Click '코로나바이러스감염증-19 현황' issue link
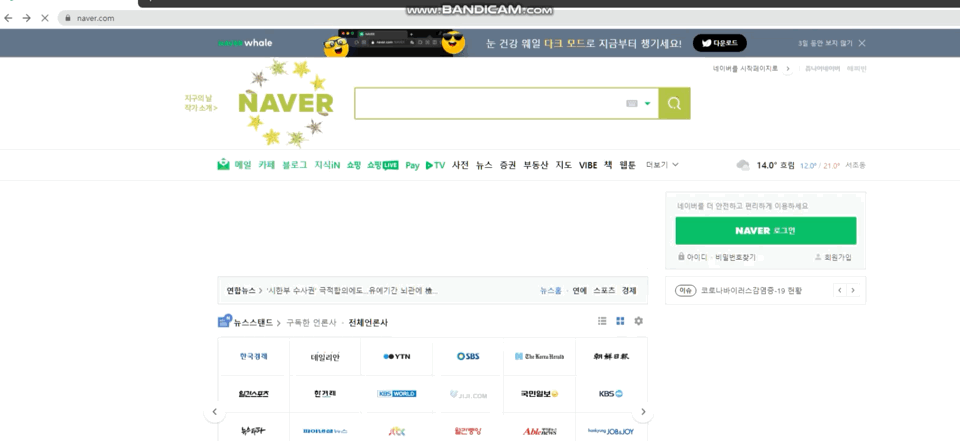The width and height of the screenshot is (960, 441). 751,291
